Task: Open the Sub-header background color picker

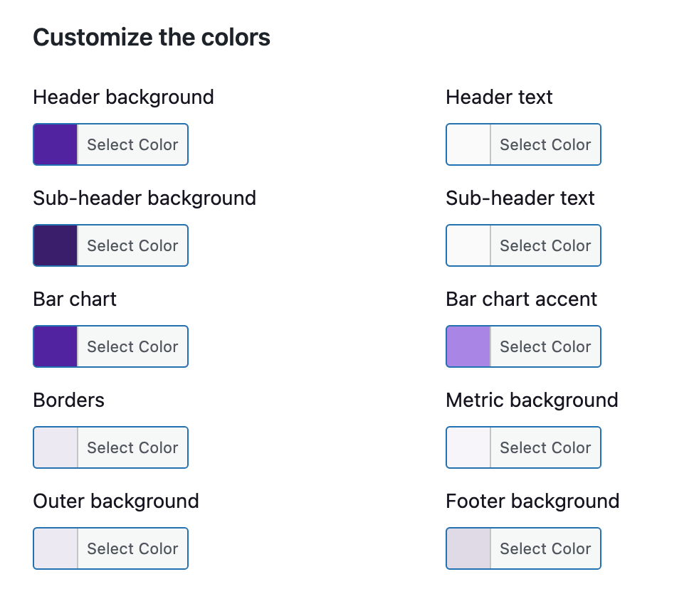Action: pyautogui.click(x=132, y=245)
